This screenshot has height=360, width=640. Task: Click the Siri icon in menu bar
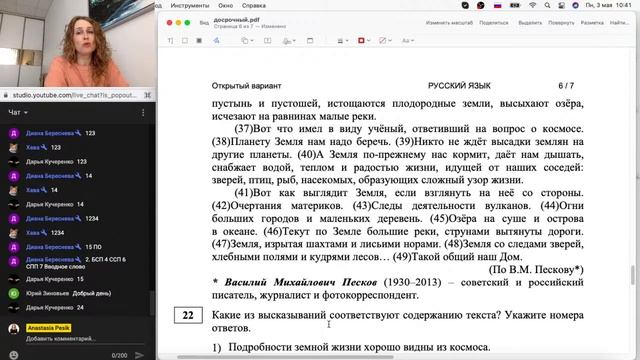pyautogui.click(x=575, y=5)
